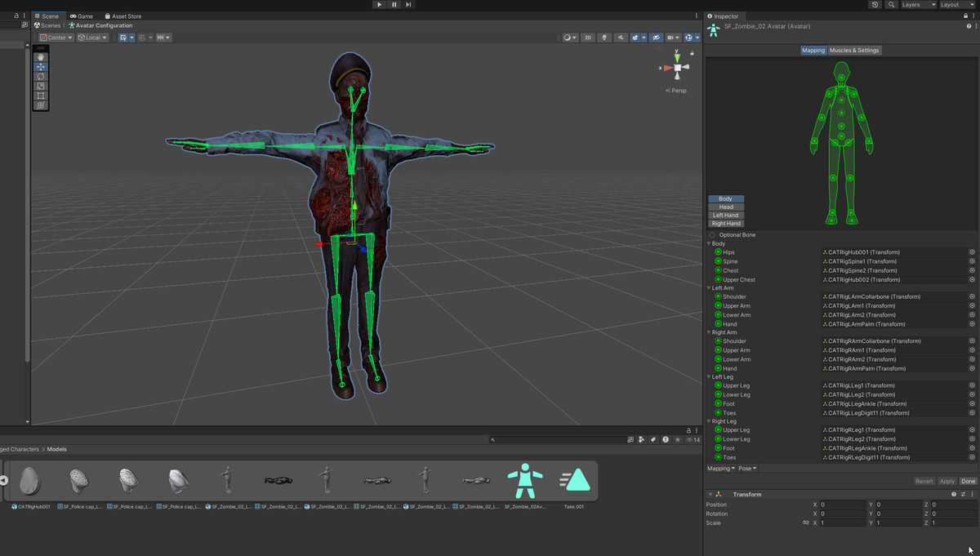Click object picker for Hips bone
Image resolution: width=980 pixels, height=556 pixels.
point(972,252)
